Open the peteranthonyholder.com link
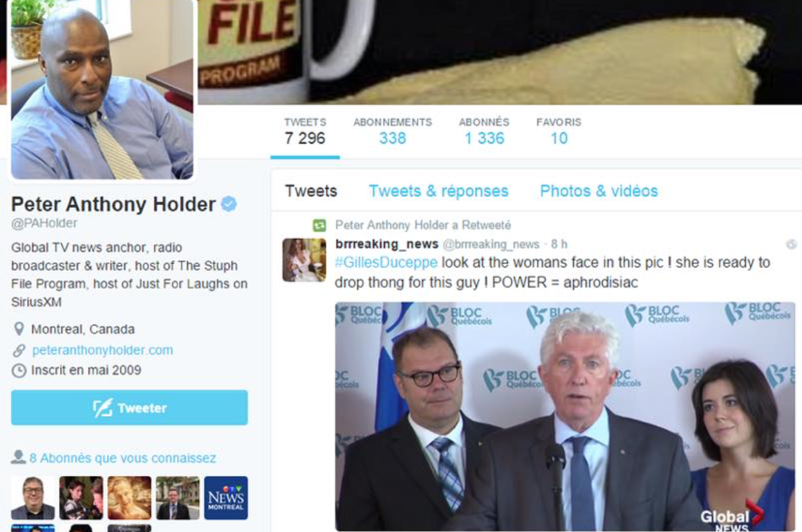 102,350
